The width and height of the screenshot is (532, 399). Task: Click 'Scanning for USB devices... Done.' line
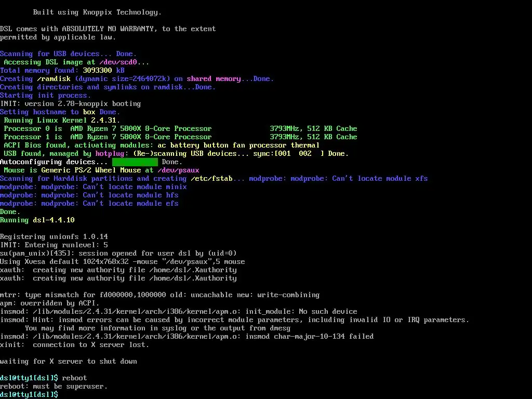pyautogui.click(x=68, y=54)
